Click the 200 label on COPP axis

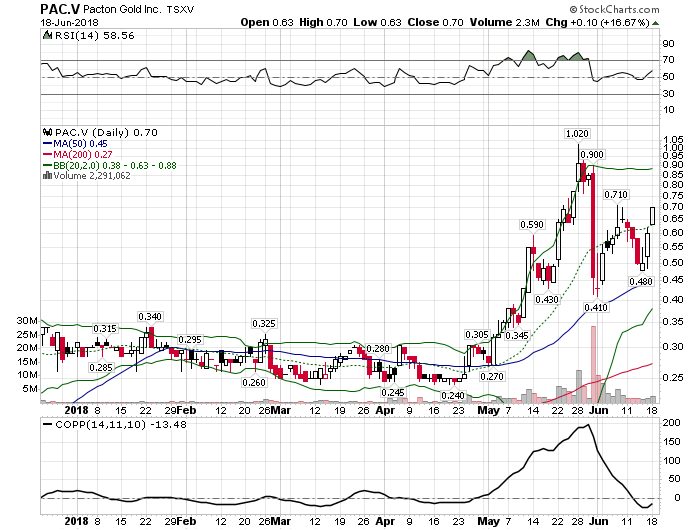[x=672, y=423]
